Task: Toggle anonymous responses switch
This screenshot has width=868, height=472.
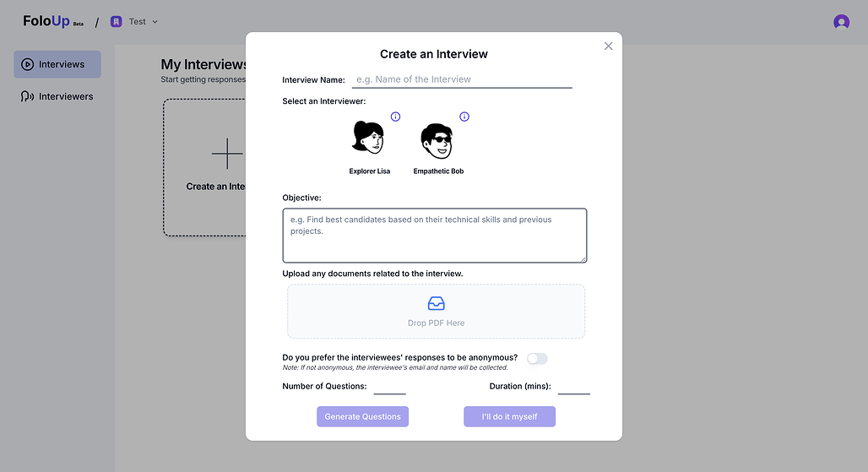Action: [537, 359]
